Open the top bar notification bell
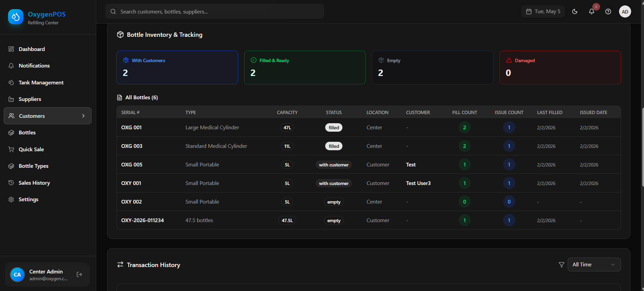The height and width of the screenshot is (291, 644). 592,11
